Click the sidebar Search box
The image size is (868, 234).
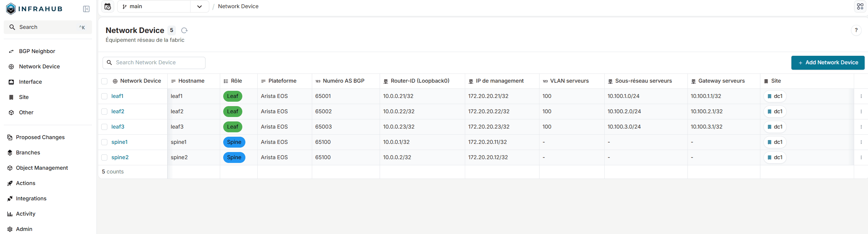pyautogui.click(x=48, y=27)
